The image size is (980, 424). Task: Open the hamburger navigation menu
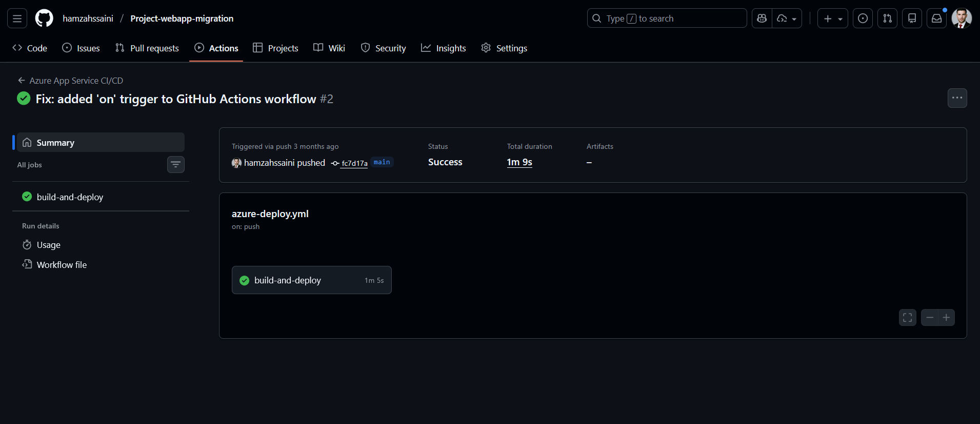17,18
